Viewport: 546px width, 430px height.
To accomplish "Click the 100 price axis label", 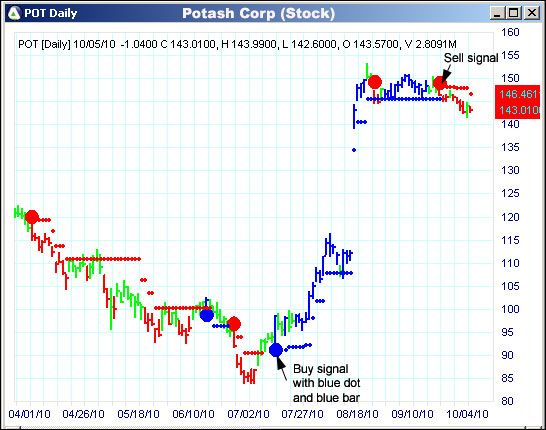I will coord(510,309).
